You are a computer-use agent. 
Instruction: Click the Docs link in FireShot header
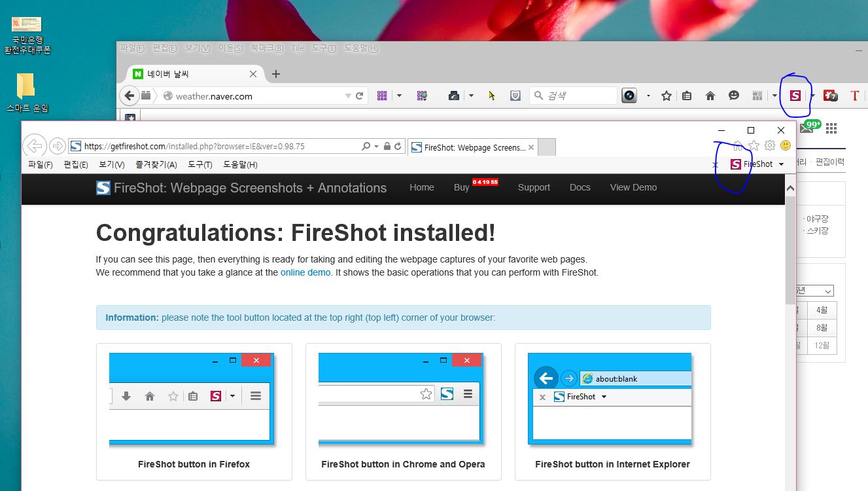tap(580, 187)
